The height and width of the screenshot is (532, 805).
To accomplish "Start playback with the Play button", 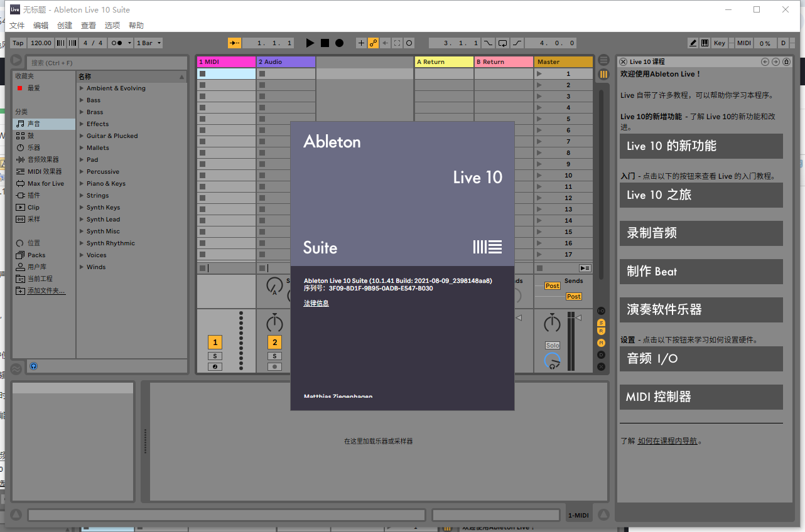I will tap(310, 43).
